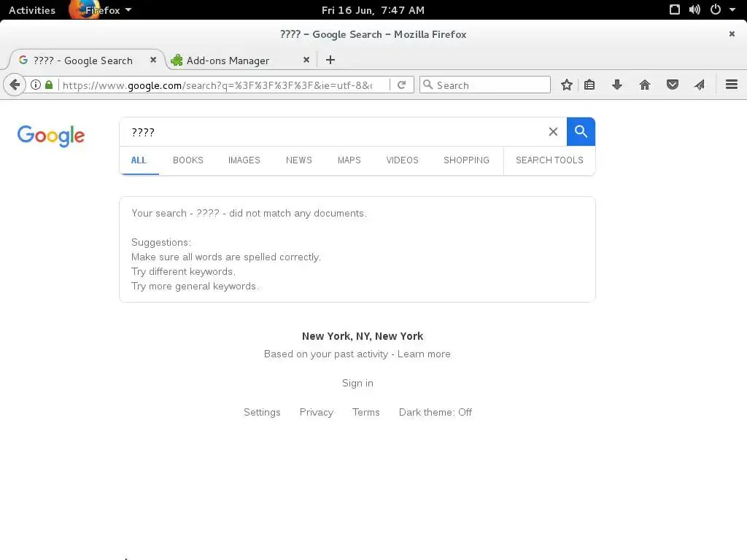Image resolution: width=747 pixels, height=560 pixels.
Task: Open the Terms footer link
Action: [366, 413]
